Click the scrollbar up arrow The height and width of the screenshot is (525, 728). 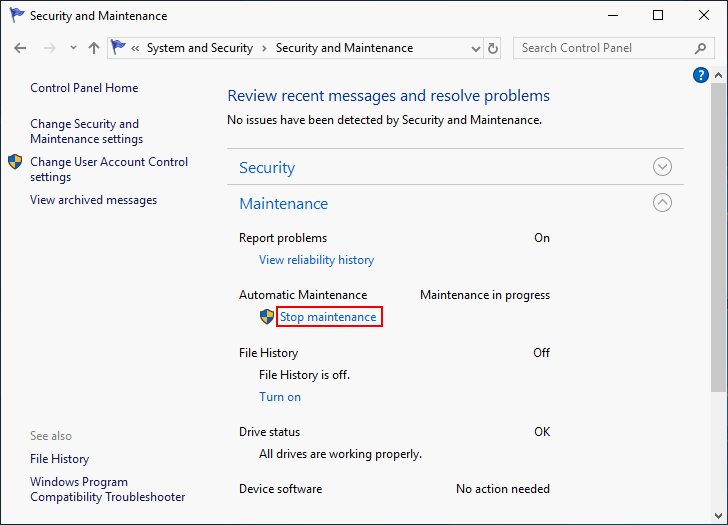click(718, 75)
